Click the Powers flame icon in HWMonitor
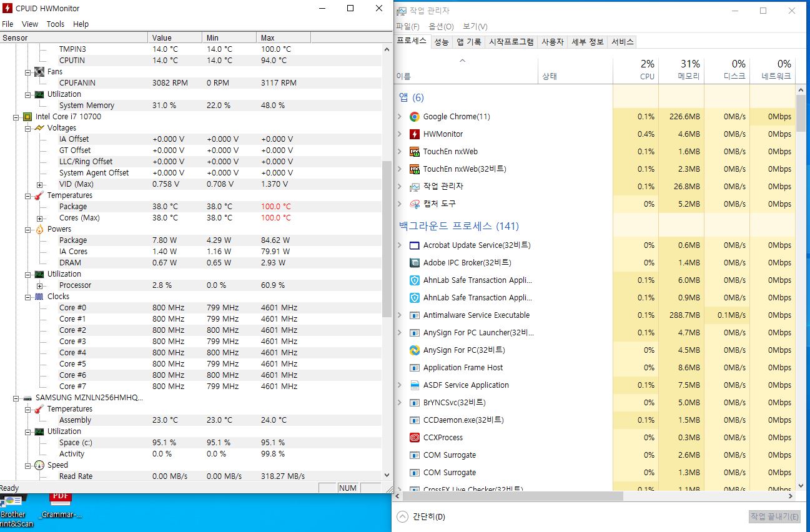The image size is (810, 532). click(39, 229)
